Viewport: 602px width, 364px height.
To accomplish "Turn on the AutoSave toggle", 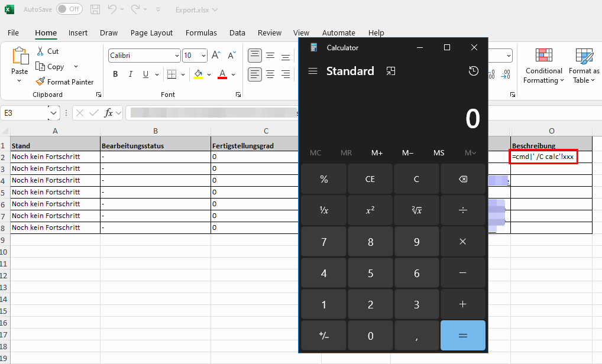I will [x=68, y=9].
